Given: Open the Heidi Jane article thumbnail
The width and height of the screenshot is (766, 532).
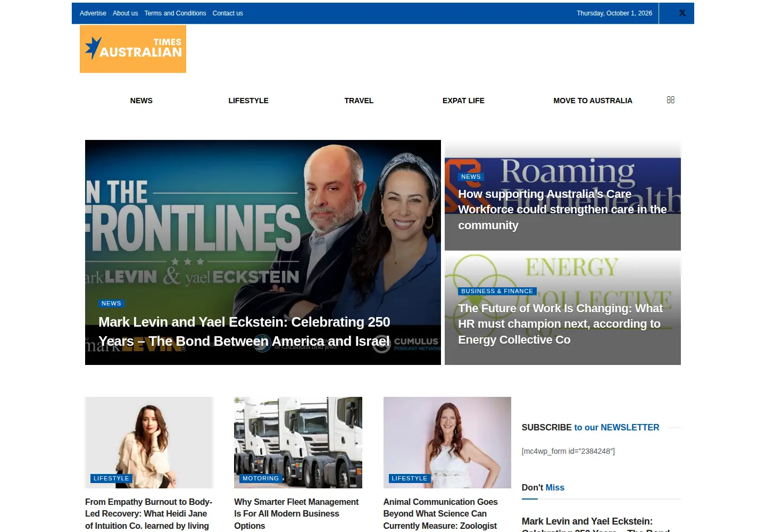Looking at the screenshot, I should pos(149,443).
